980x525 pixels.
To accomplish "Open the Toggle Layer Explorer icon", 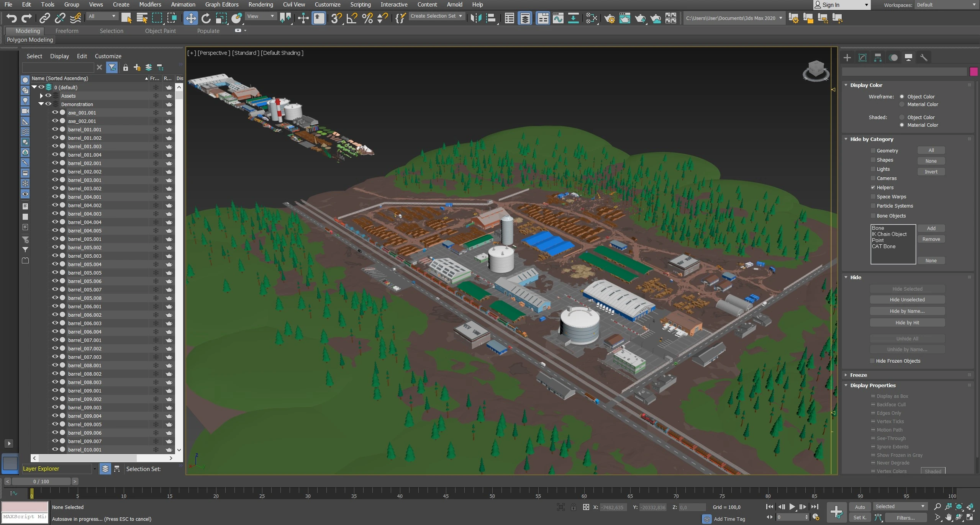I will click(525, 18).
